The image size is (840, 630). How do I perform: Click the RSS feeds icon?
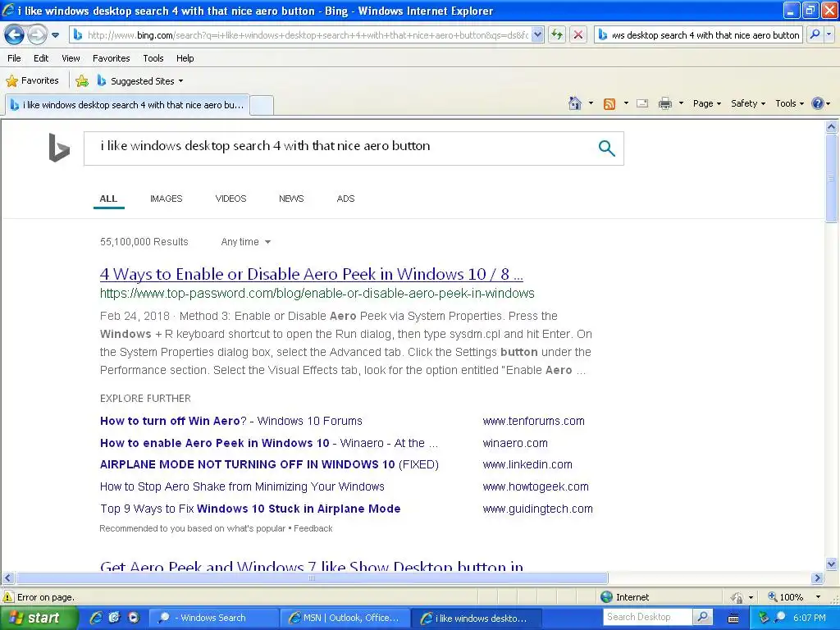(609, 104)
